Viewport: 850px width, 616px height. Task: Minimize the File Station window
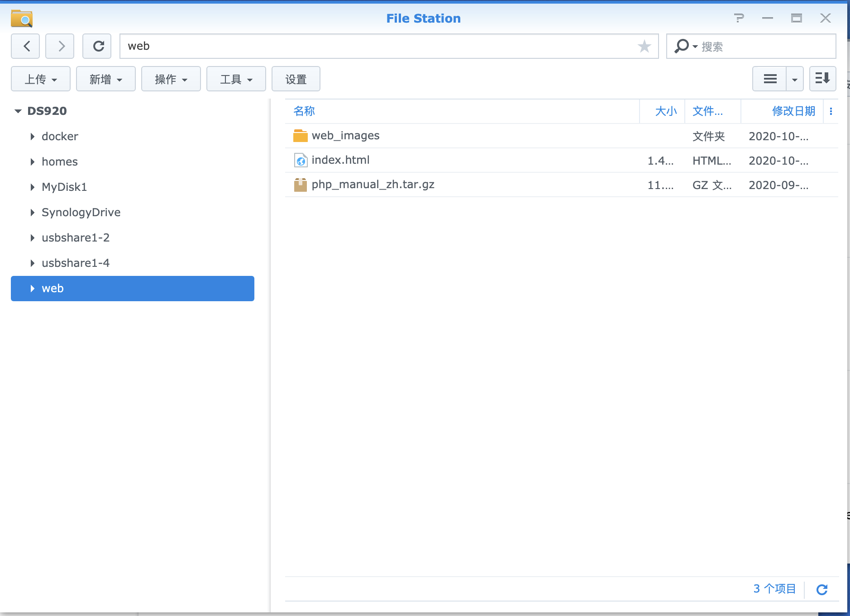pyautogui.click(x=768, y=18)
